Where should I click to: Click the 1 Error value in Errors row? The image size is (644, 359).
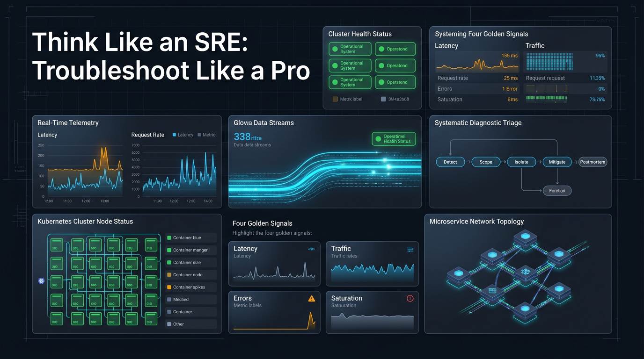[510, 89]
